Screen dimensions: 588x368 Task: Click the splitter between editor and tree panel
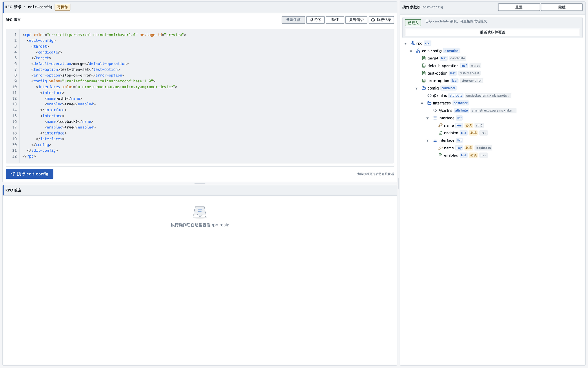pos(398,183)
